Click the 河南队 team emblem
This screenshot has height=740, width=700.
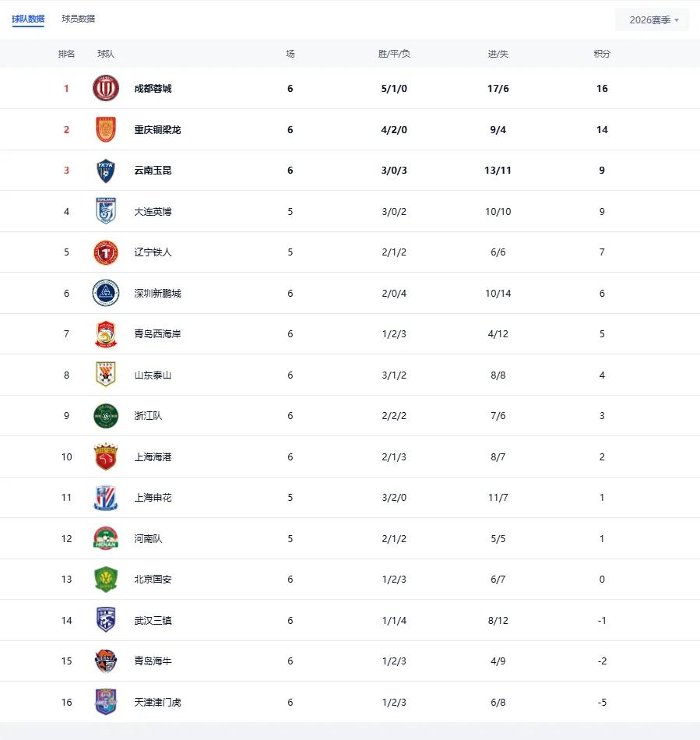[x=106, y=538]
